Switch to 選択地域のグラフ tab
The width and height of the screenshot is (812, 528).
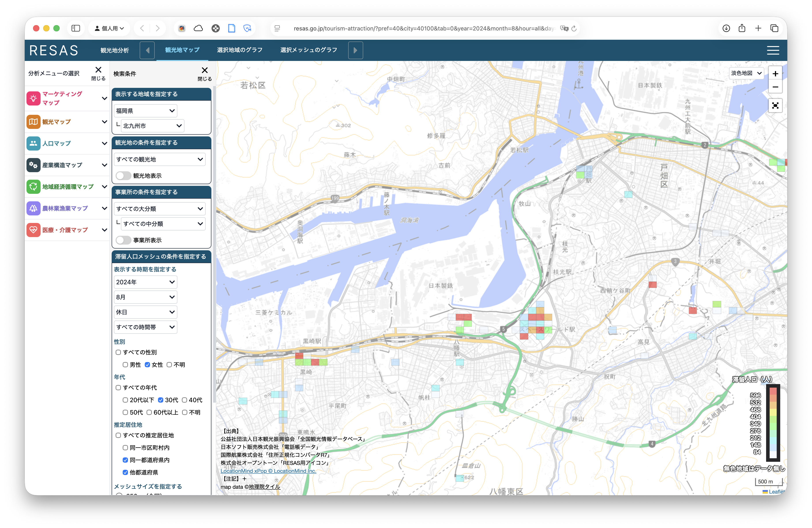pyautogui.click(x=239, y=50)
